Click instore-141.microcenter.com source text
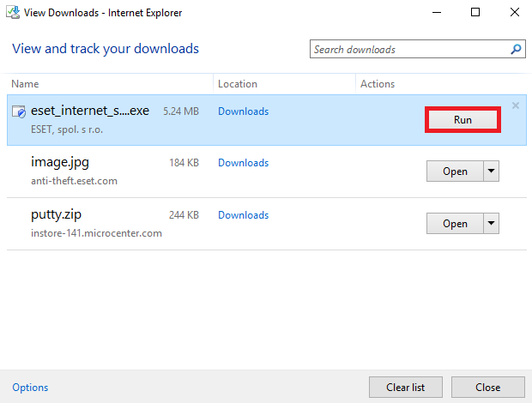The image size is (532, 403). [x=96, y=233]
